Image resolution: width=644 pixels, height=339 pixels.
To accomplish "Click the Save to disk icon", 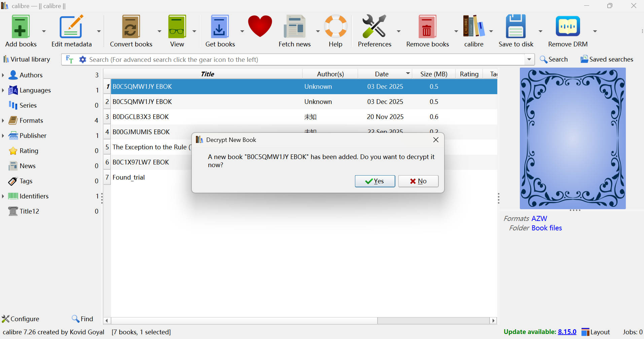I will [515, 26].
